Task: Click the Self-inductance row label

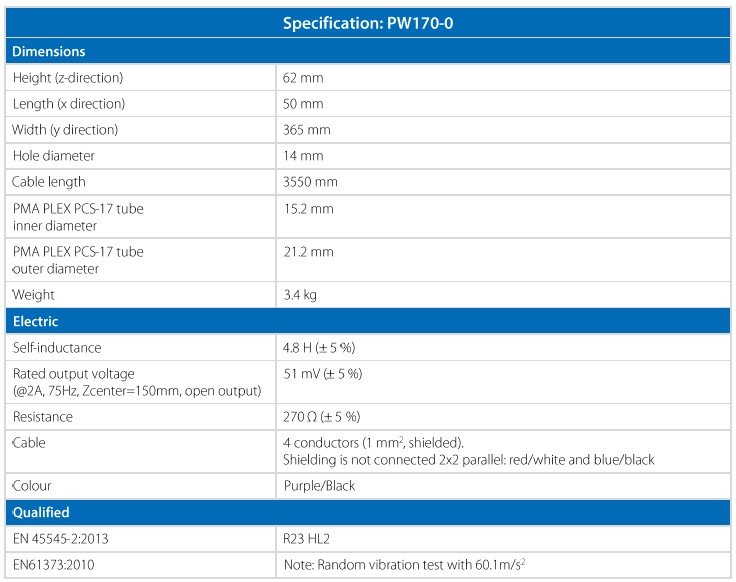Action: coord(57,347)
